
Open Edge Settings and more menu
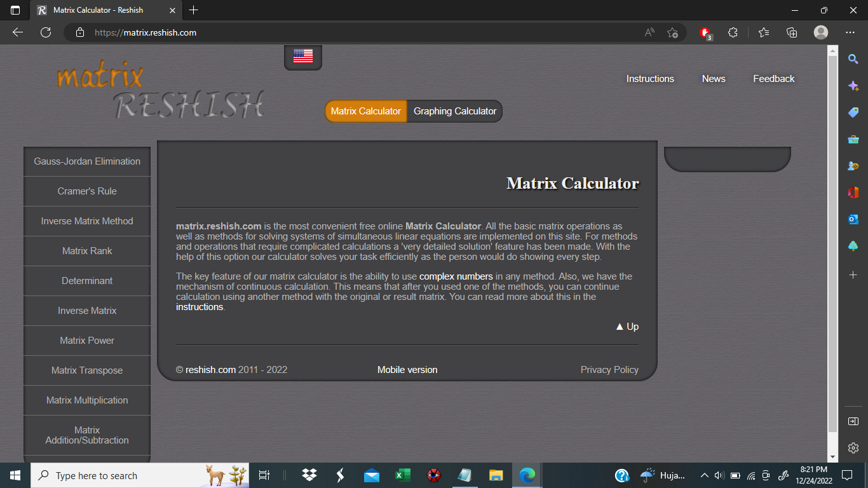(850, 32)
